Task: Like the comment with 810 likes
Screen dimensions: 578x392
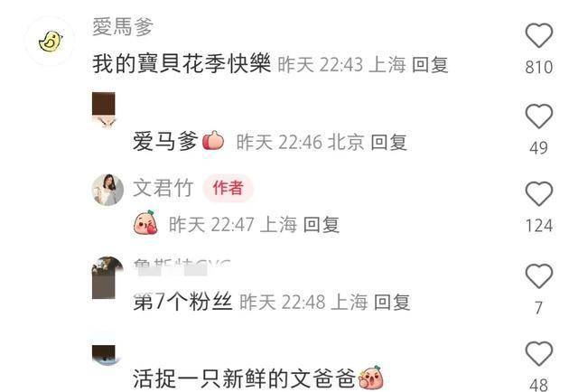Action: click(538, 35)
